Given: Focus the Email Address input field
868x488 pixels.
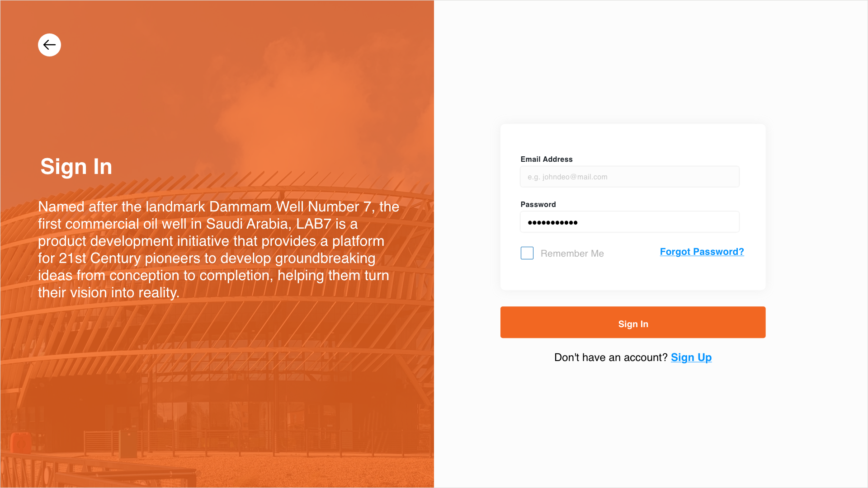Looking at the screenshot, I should [x=629, y=177].
